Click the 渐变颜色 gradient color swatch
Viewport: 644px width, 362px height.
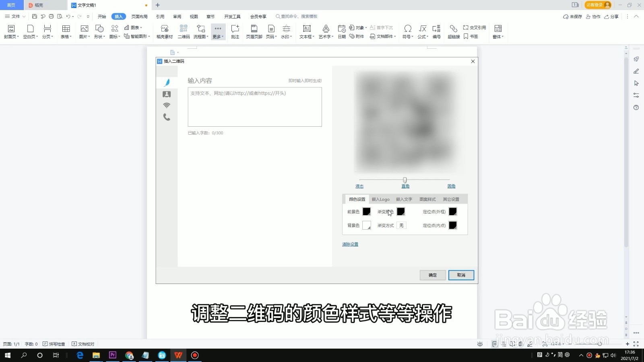pos(401,212)
